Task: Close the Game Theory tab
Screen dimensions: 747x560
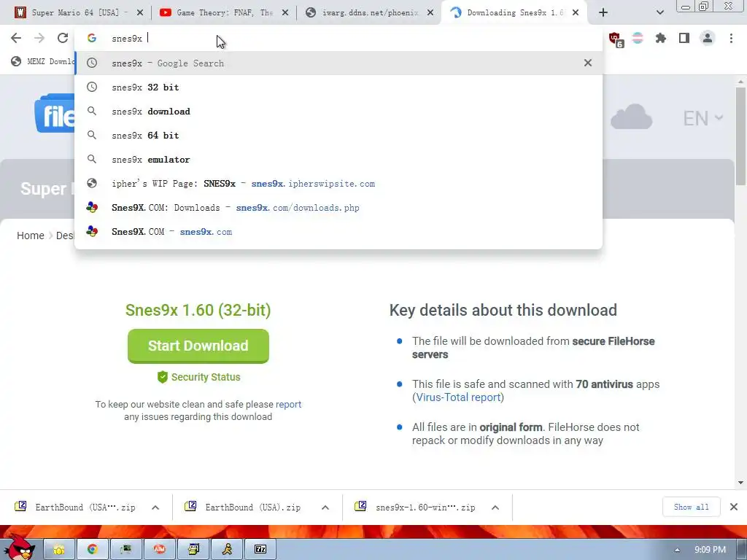Action: click(x=285, y=13)
